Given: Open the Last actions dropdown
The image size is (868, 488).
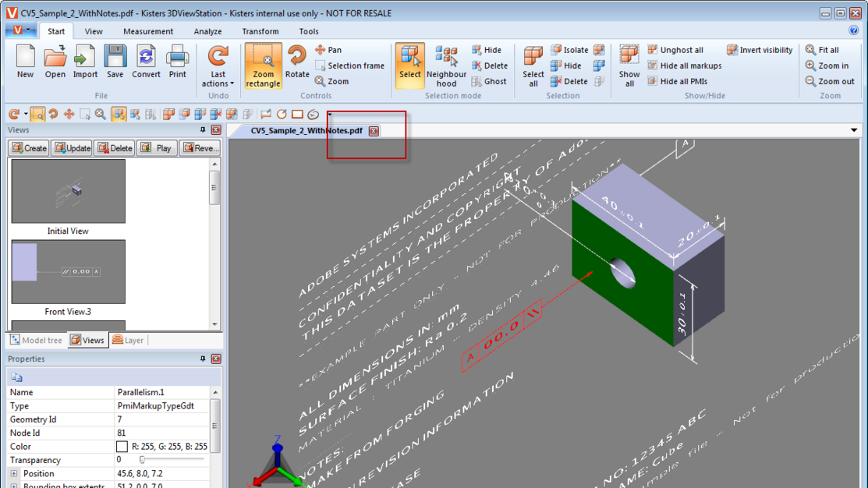Looking at the screenshot, I should [218, 66].
